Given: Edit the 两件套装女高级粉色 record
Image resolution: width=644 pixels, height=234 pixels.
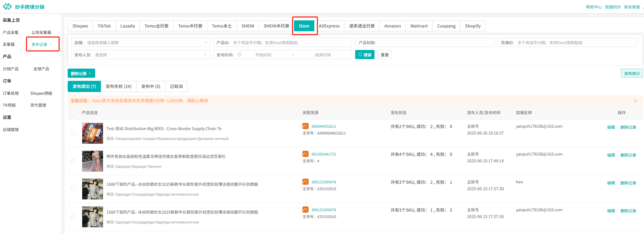Looking at the screenshot, I should 611,155.
